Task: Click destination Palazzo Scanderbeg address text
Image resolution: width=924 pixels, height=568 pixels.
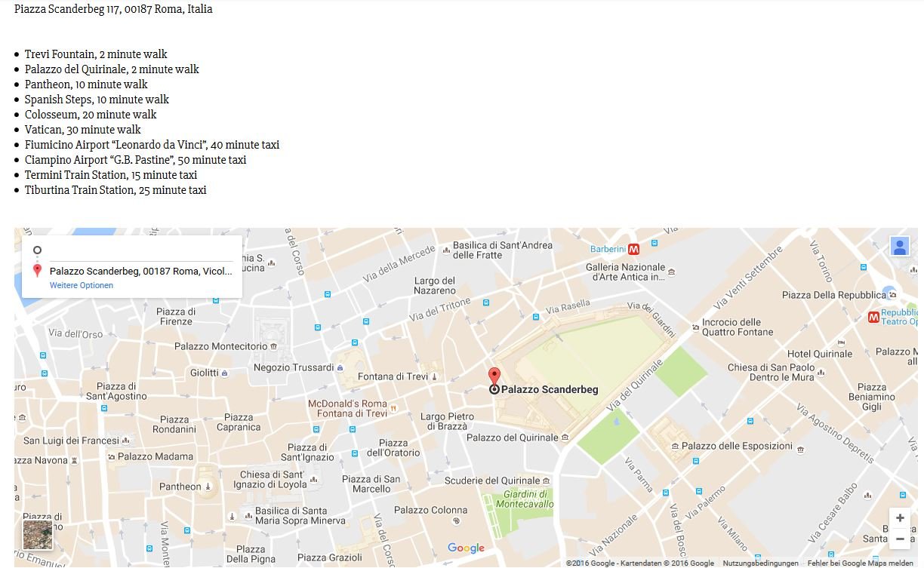Action: tap(141, 271)
